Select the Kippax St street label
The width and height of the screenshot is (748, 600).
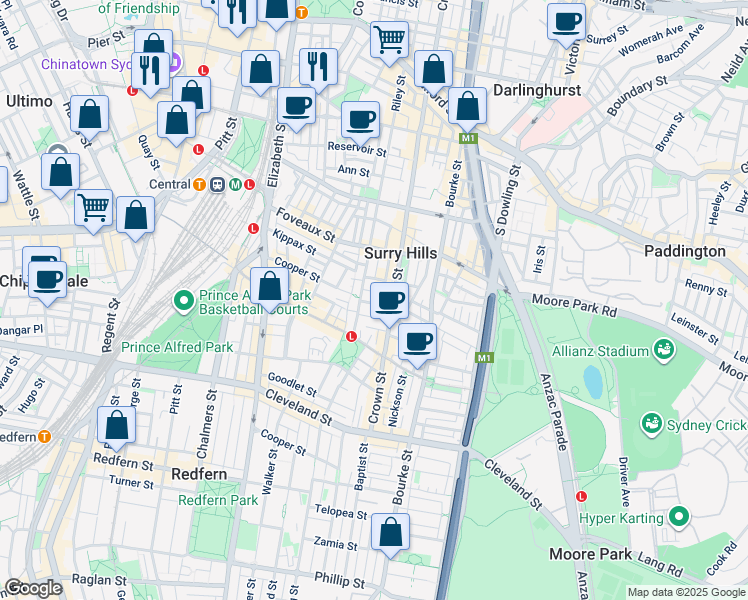point(294,242)
